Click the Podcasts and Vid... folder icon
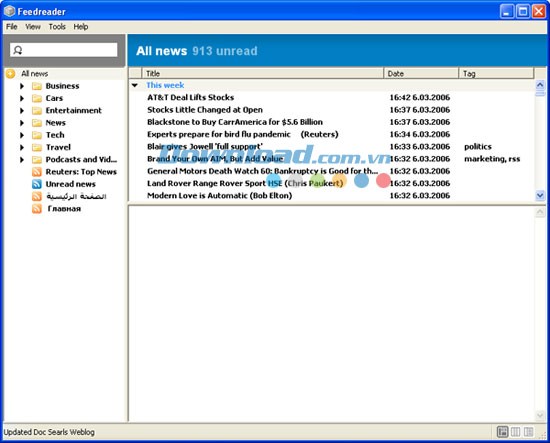Viewport: 550px width, 443px height. (x=37, y=160)
